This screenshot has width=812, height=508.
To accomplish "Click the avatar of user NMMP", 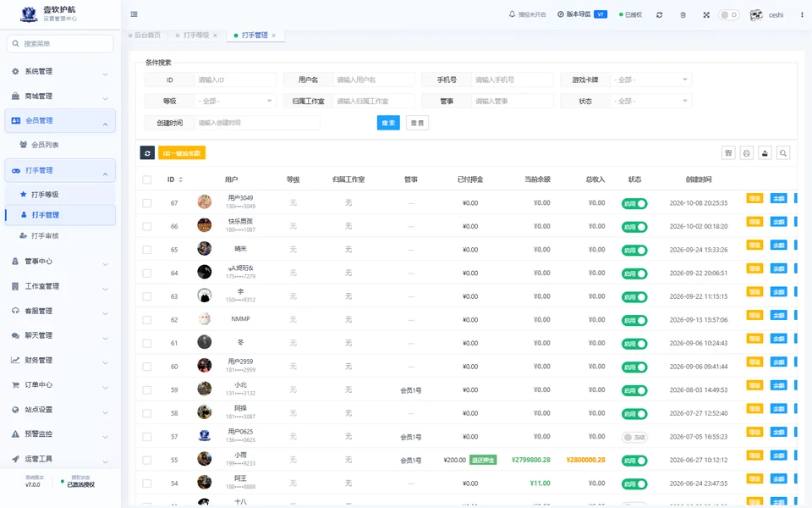I will (x=205, y=319).
